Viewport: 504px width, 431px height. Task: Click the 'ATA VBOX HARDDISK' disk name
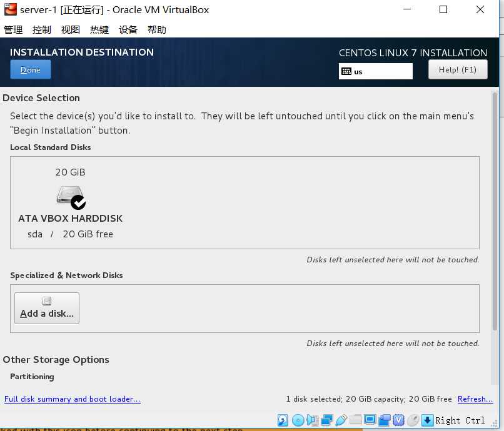(71, 219)
